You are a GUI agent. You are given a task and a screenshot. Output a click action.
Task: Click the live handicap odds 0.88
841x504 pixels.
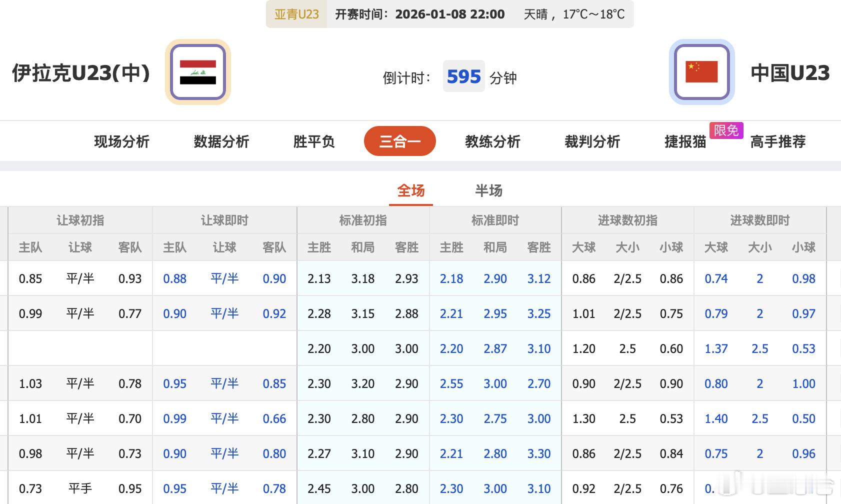[x=174, y=279]
